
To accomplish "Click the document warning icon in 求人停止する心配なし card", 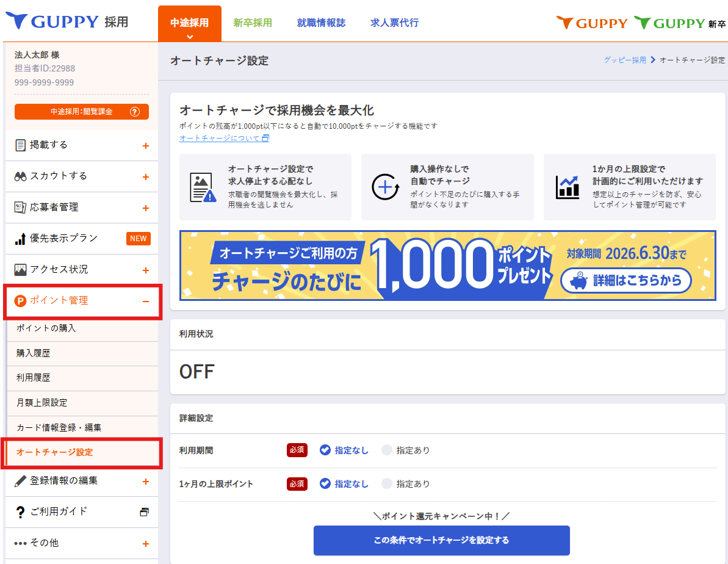I will (203, 187).
